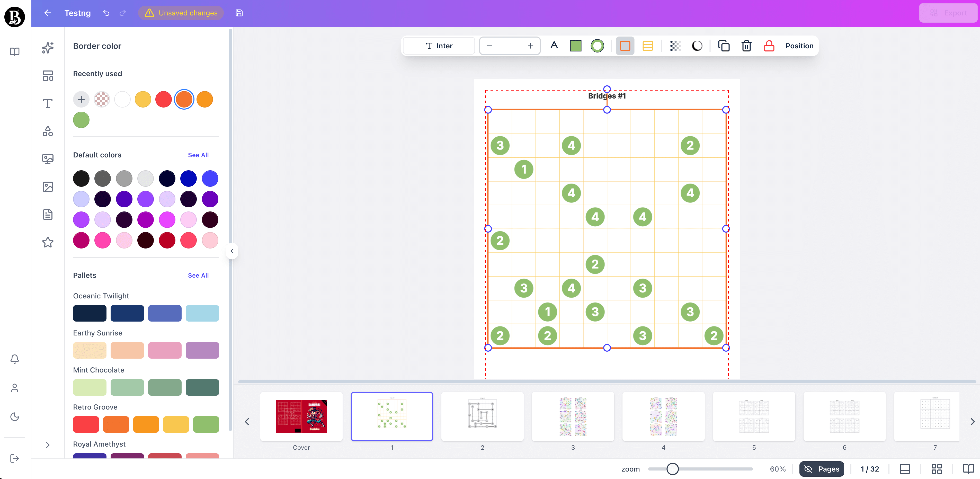This screenshot has width=980, height=479.
Task: Click the delete trash icon in toolbar
Action: tap(746, 46)
